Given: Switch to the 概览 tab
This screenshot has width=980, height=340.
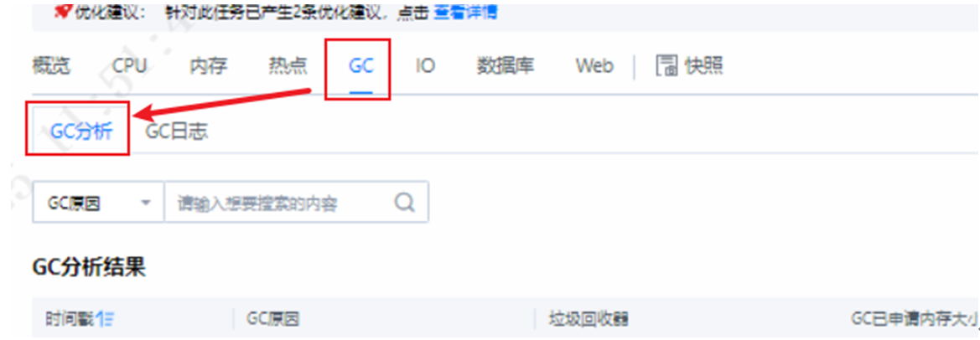Looking at the screenshot, I should (50, 65).
